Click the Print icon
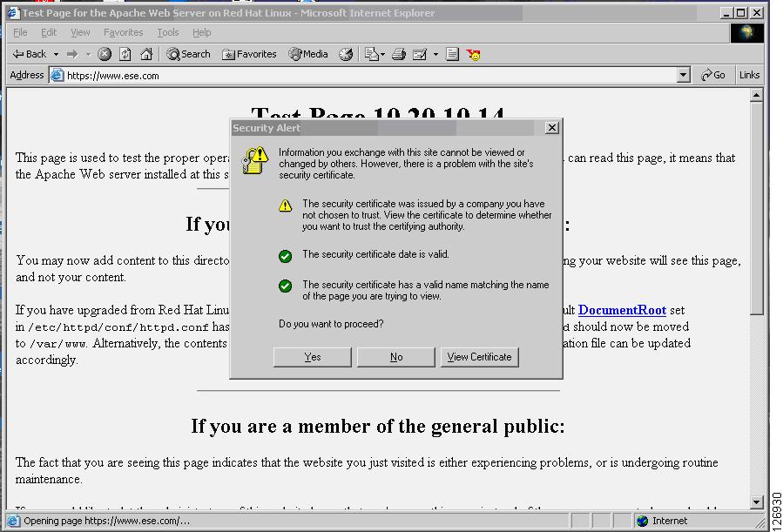The height and width of the screenshot is (532, 783). click(x=399, y=54)
